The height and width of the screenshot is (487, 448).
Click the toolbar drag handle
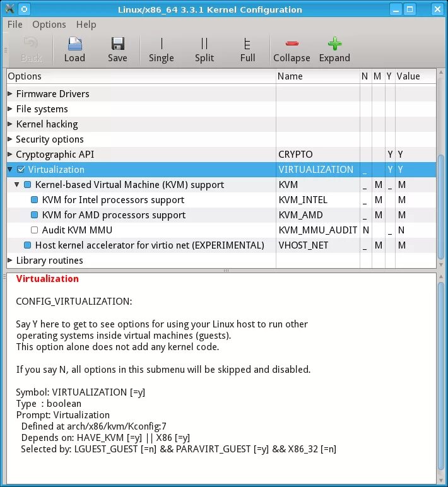click(5, 50)
